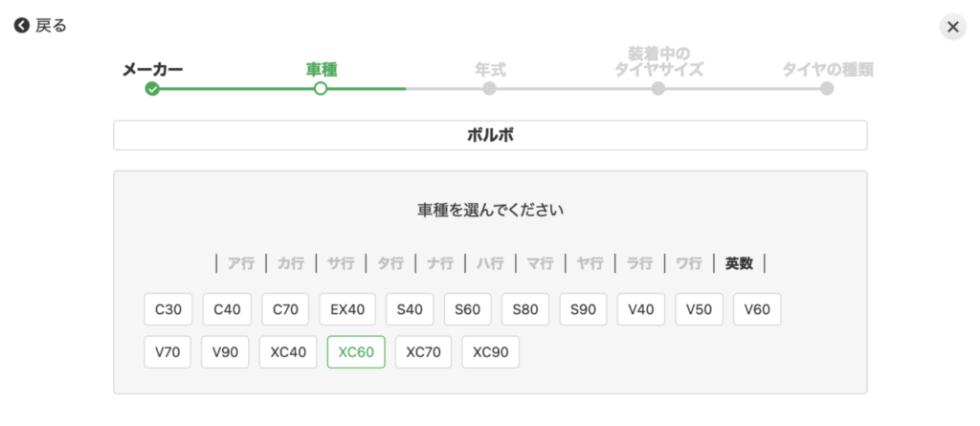Select the V90 model
The width and height of the screenshot is (980, 426).
point(226,352)
